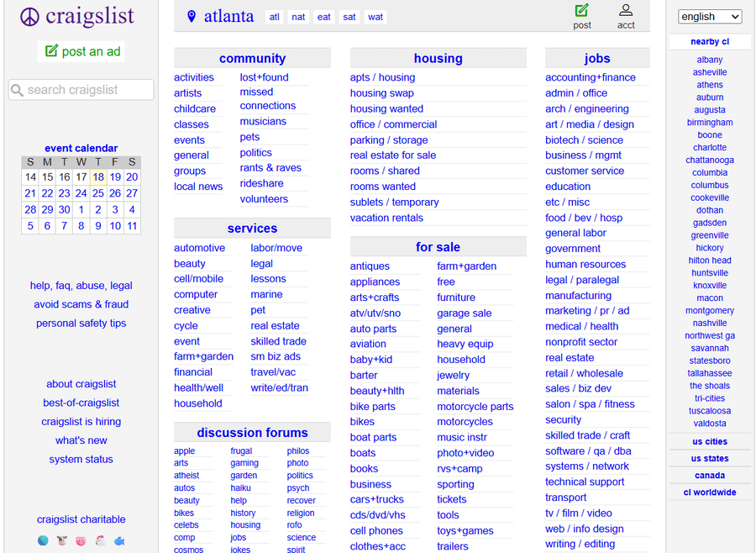Browse motorcycles for sale
Screen dimensions: 756x553
pos(465,422)
